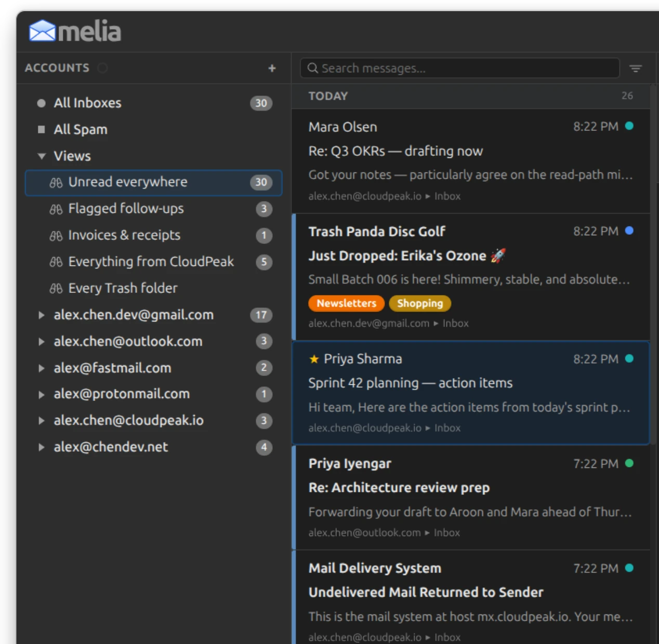Click Everything from CloudPeak badge 5

tap(264, 262)
